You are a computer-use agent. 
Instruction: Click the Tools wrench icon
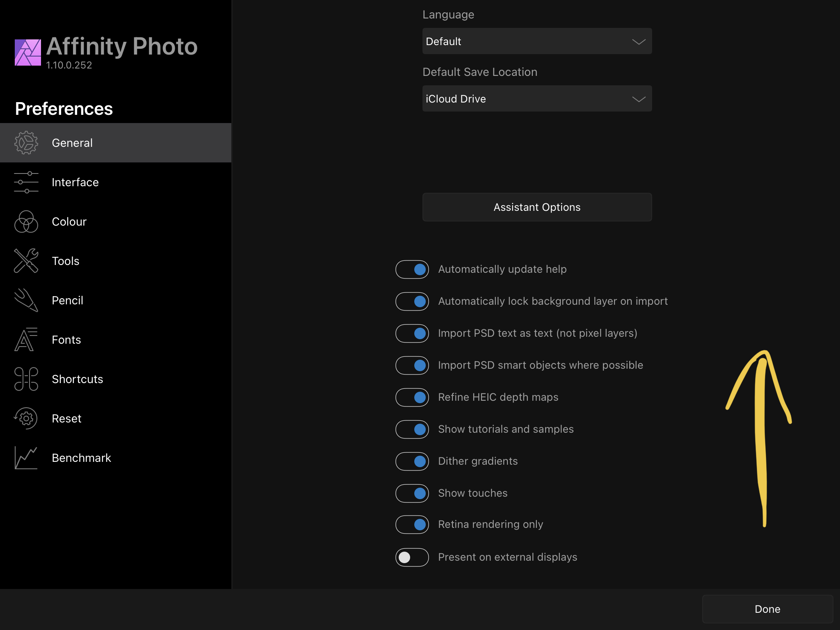(x=26, y=261)
